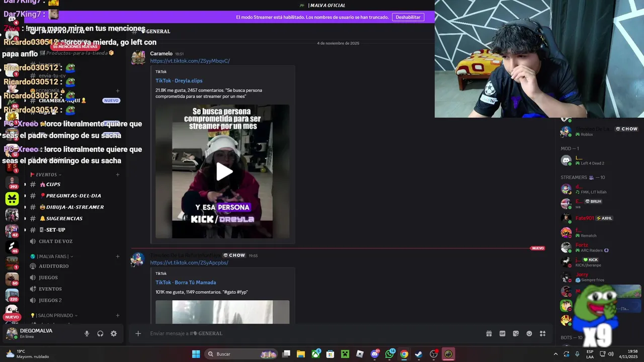The image size is (644, 362).
Task: Open TikTok · Dreyla.clips embed title
Action: [179, 80]
